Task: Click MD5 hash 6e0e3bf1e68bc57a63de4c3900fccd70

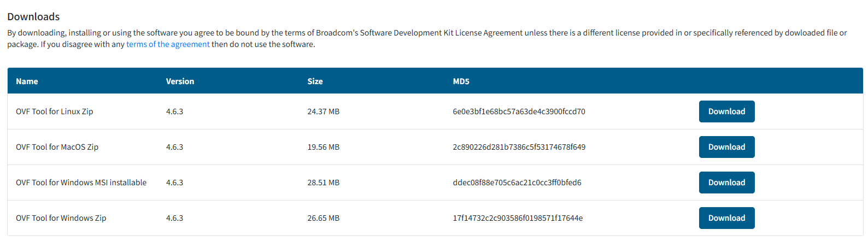Action: coord(519,111)
